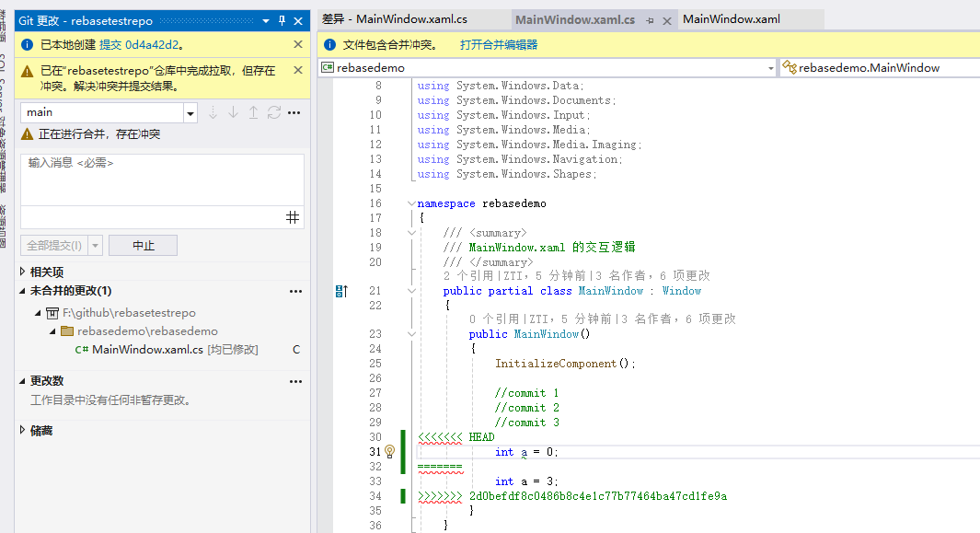
Task: Click the Pull down-arrow icon
Action: [233, 112]
